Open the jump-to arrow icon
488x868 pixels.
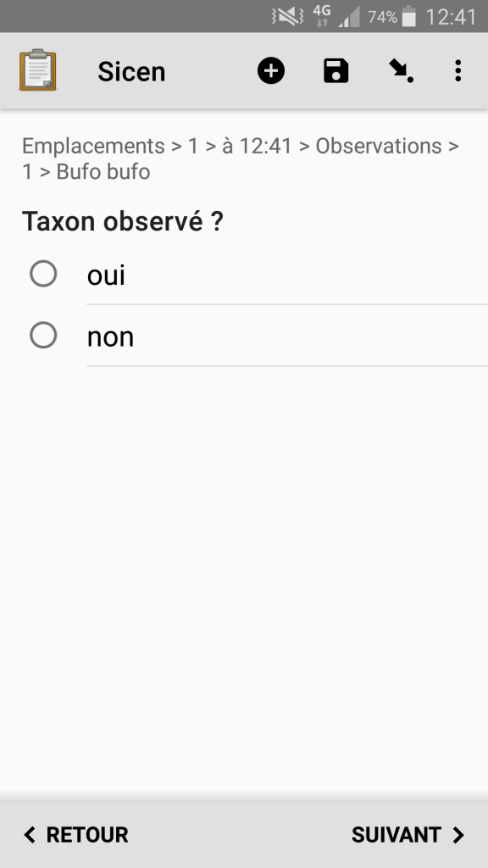click(x=401, y=71)
